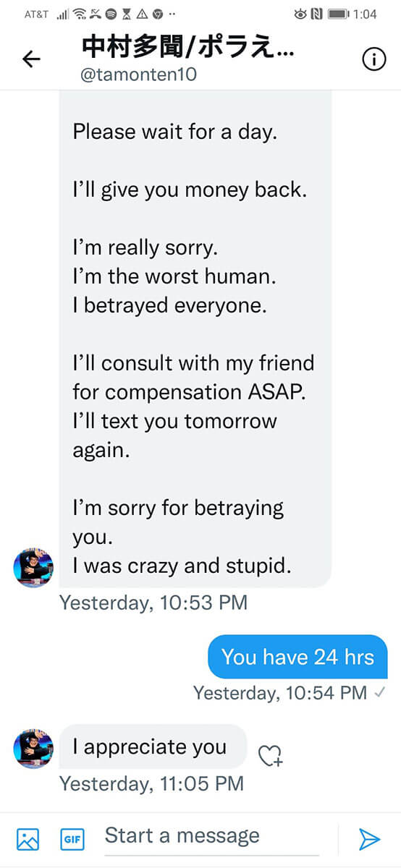Image resolution: width=401 pixels, height=868 pixels.
Task: Tap the Yesterday, 10:54 PM timestamp
Action: (280, 693)
